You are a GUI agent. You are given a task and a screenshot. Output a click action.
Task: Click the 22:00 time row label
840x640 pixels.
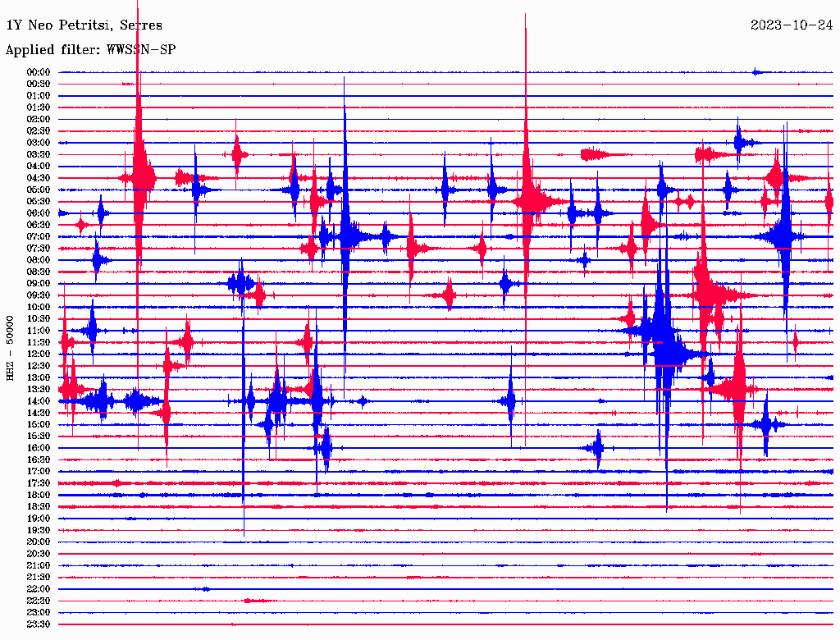(x=39, y=589)
